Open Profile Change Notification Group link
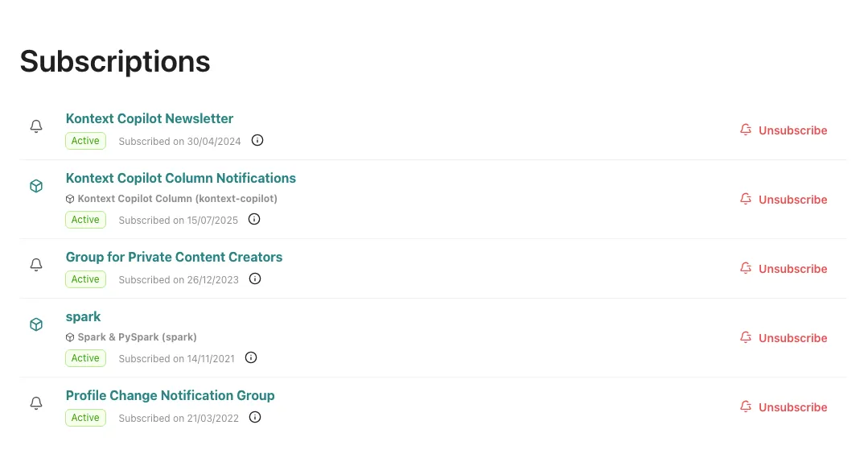Image resolution: width=868 pixels, height=454 pixels. [x=170, y=395]
